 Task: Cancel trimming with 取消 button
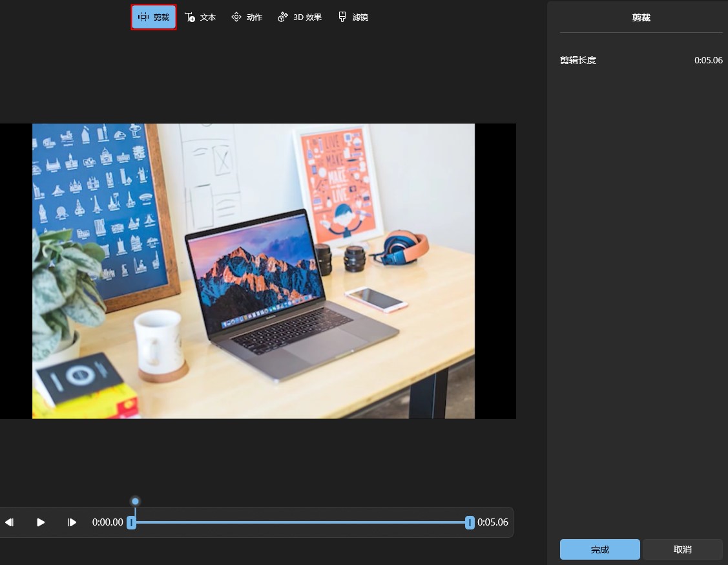[682, 549]
